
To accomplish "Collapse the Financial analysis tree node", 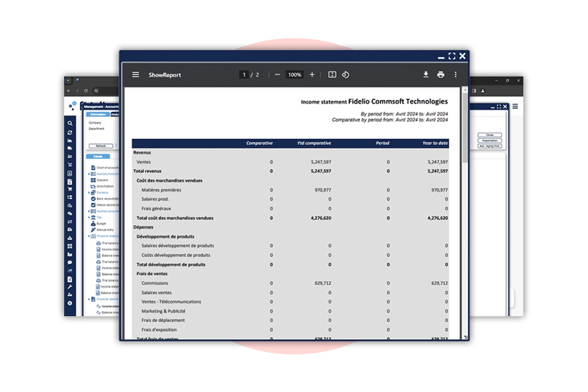I will pos(89,236).
